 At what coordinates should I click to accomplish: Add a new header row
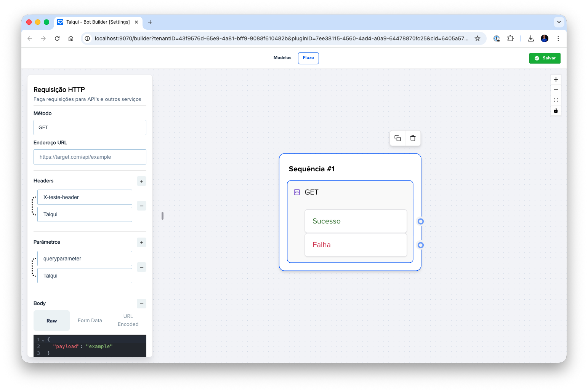142,181
